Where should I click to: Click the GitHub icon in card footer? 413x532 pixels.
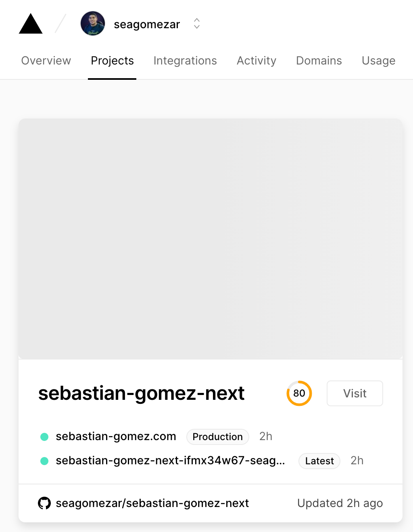pyautogui.click(x=44, y=503)
